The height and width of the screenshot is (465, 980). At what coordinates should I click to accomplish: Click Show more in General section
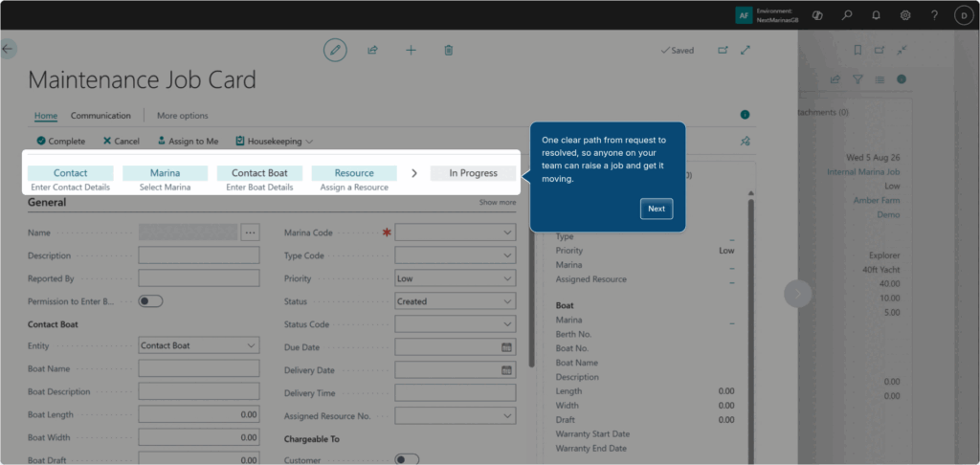[x=498, y=203]
